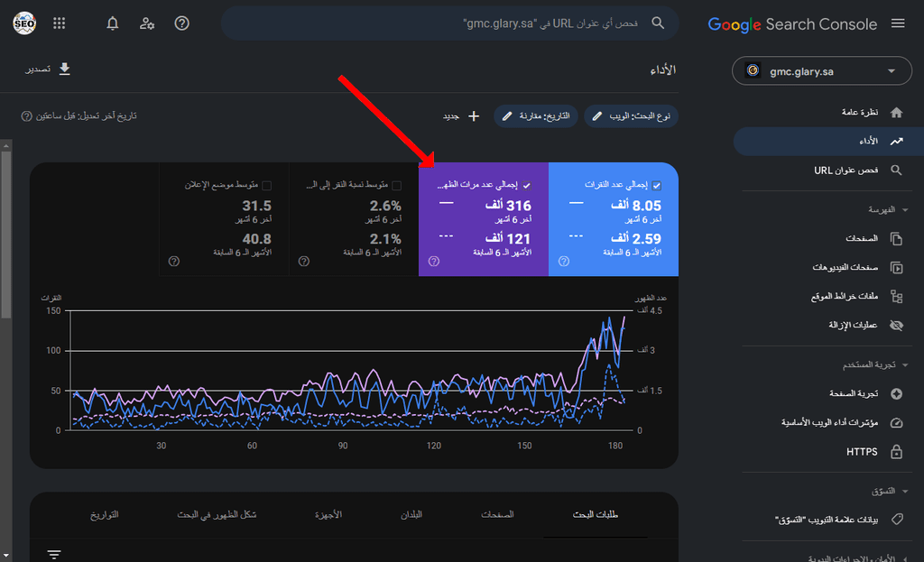Click help icon beside last-updated text

(x=26, y=116)
